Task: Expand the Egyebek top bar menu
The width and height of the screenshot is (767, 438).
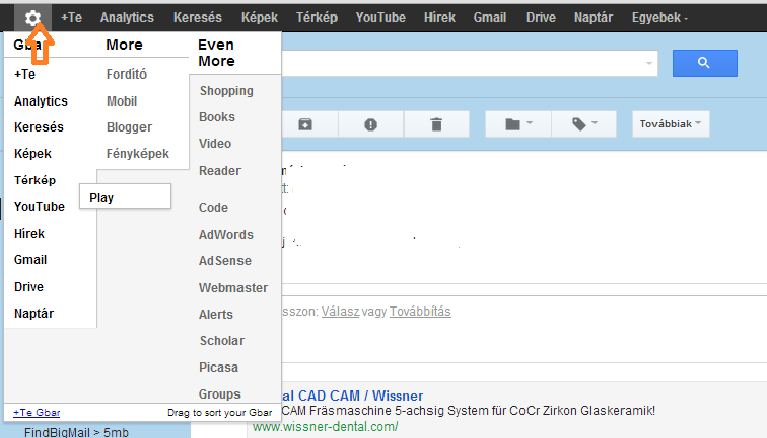Action: coord(659,18)
